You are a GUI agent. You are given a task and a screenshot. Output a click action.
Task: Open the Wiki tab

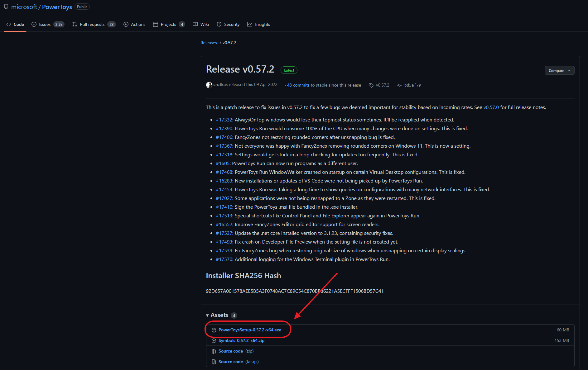[x=201, y=24]
